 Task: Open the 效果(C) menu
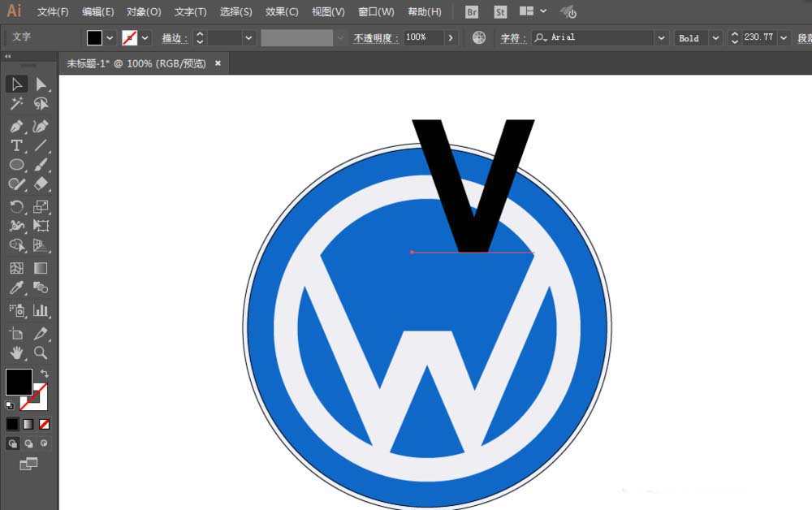[x=282, y=12]
